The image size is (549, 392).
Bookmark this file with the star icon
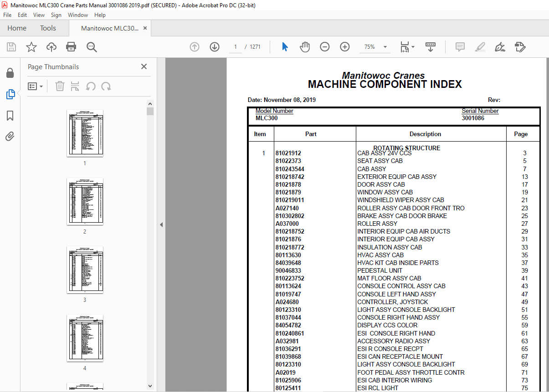[31, 47]
